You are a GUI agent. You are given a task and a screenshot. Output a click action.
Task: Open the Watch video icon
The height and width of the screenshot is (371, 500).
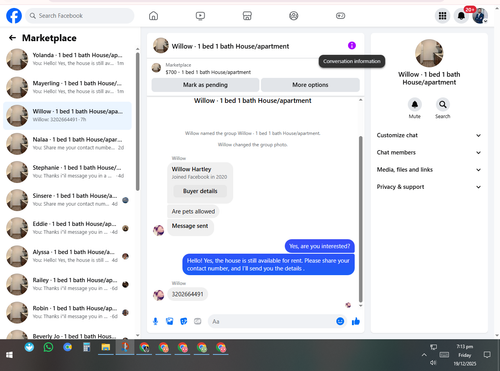click(x=200, y=16)
